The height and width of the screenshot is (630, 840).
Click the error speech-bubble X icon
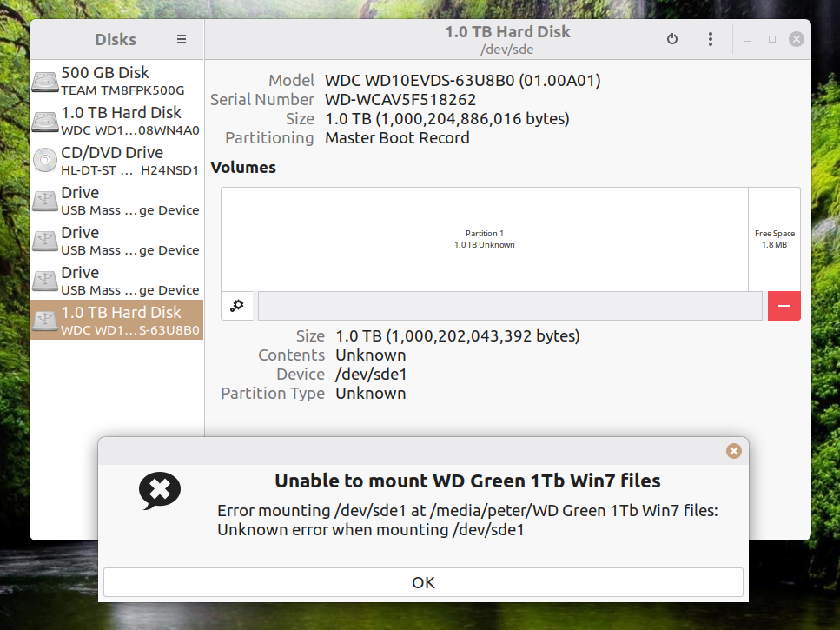pyautogui.click(x=160, y=491)
